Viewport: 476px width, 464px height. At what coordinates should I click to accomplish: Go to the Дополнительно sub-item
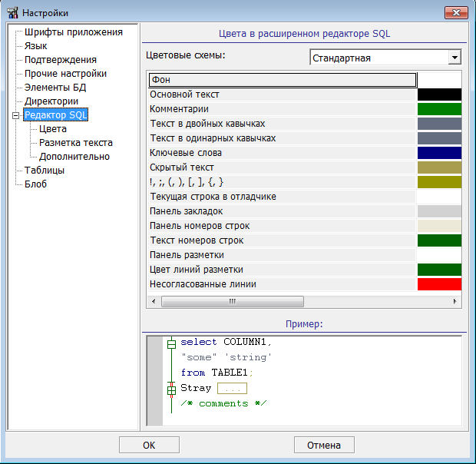tap(74, 157)
